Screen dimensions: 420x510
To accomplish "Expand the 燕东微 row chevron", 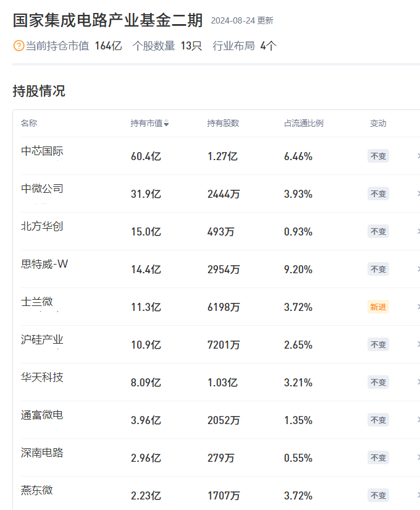I will tap(418, 496).
